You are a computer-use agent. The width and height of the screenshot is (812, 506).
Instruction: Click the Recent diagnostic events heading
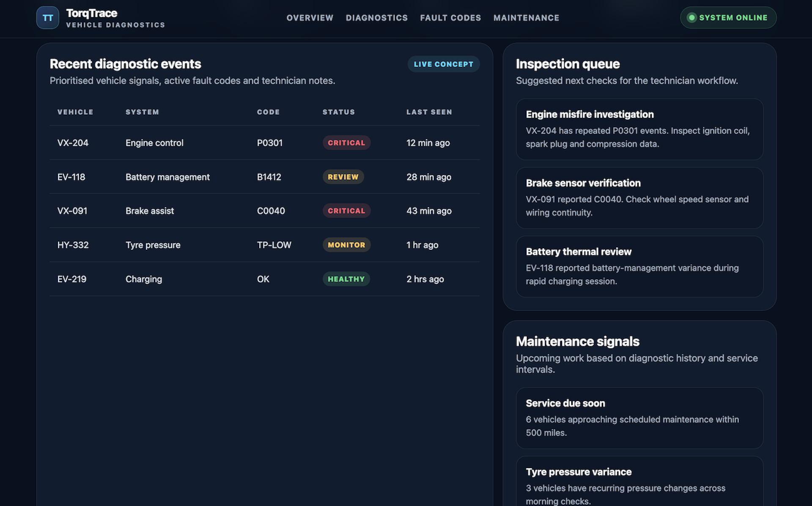point(125,64)
